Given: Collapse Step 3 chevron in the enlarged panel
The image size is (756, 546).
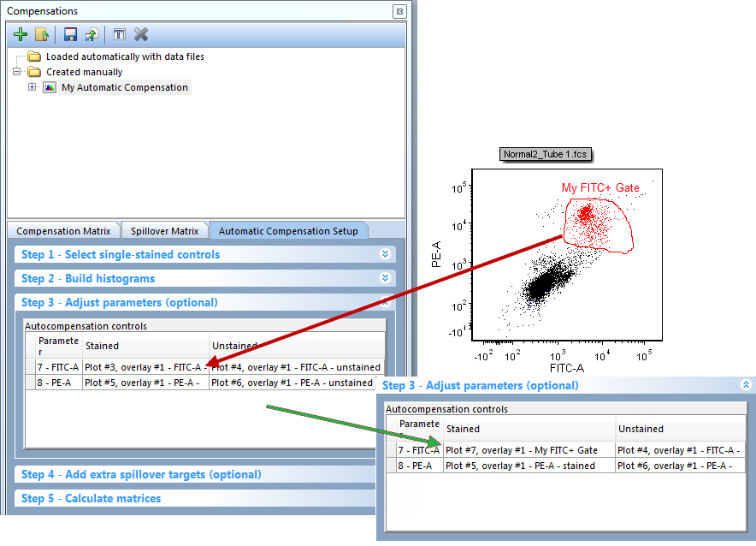Looking at the screenshot, I should pyautogui.click(x=746, y=385).
